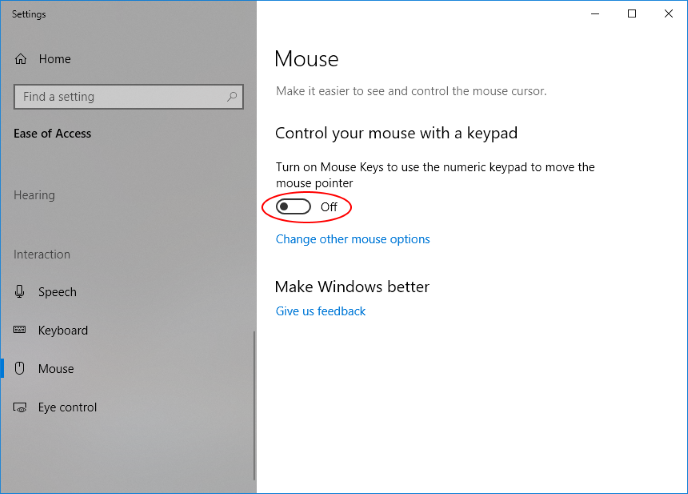The image size is (688, 494).
Task: Click the sidebar vertical scrollbar
Action: tap(254, 400)
